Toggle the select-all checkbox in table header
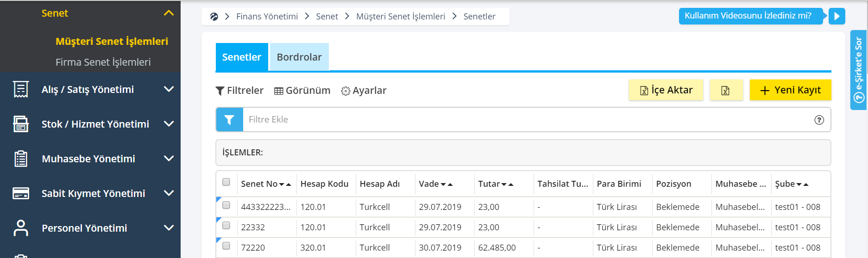 [x=226, y=182]
